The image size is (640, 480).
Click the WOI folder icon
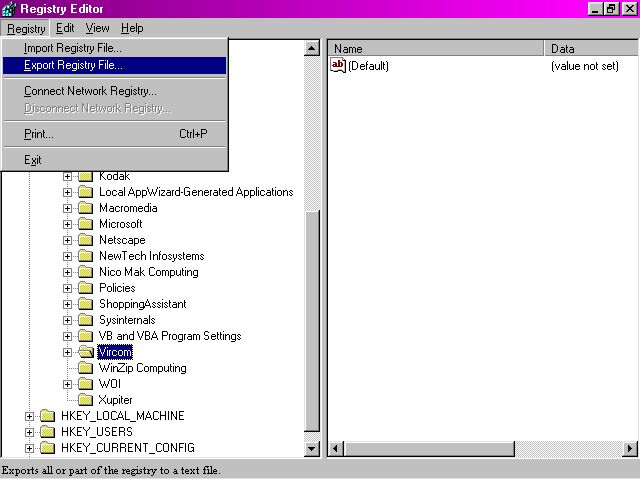[x=85, y=384]
